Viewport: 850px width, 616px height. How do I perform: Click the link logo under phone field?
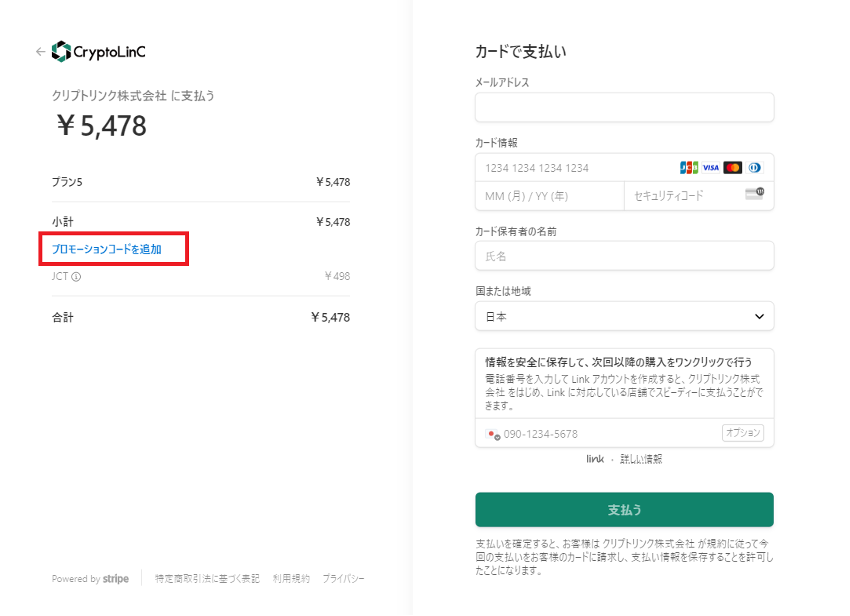595,459
